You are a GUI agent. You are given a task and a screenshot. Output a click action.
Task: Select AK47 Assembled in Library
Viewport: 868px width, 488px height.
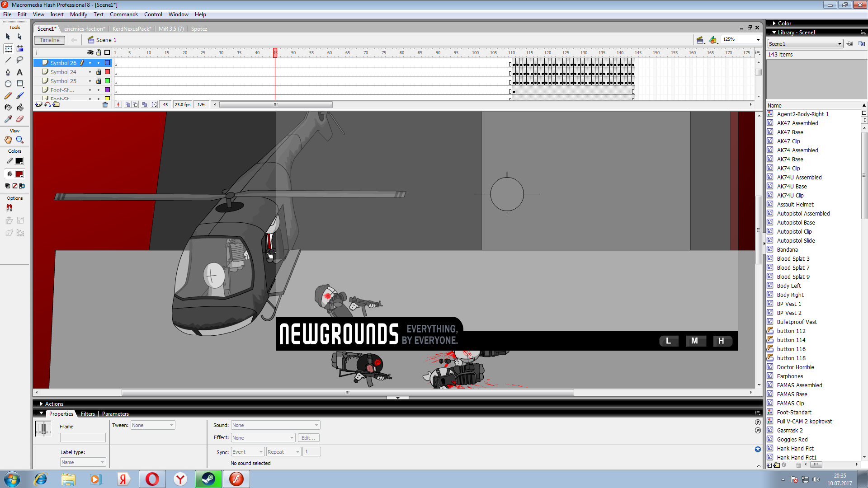[797, 123]
